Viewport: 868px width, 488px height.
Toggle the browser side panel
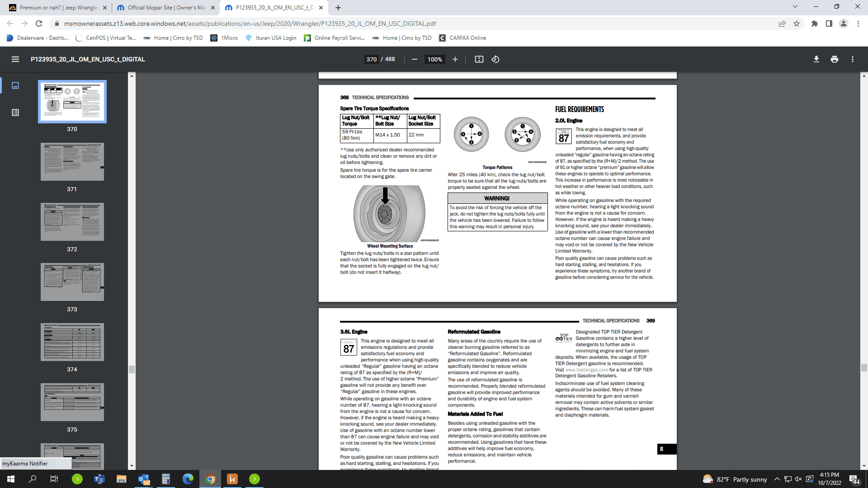(829, 23)
